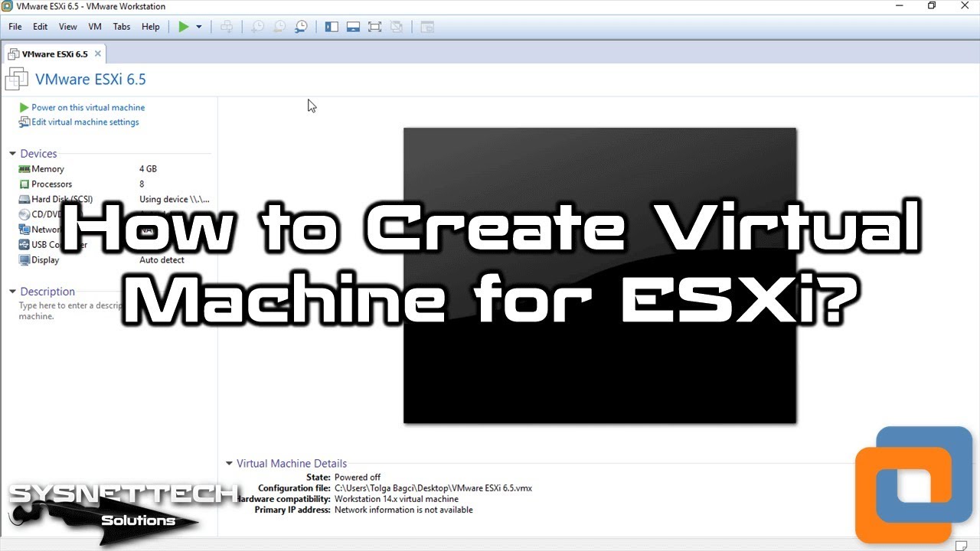The width and height of the screenshot is (980, 551).
Task: Collapse the Devices section
Action: tap(13, 154)
